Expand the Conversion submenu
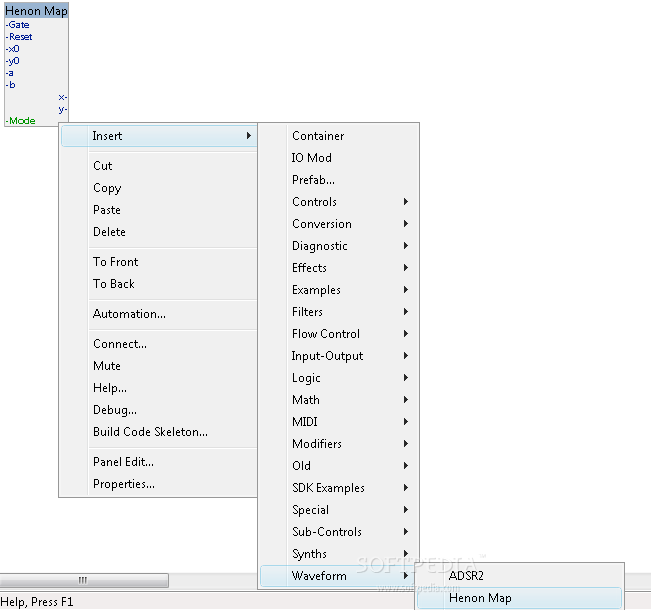The width and height of the screenshot is (651, 610). (x=338, y=224)
